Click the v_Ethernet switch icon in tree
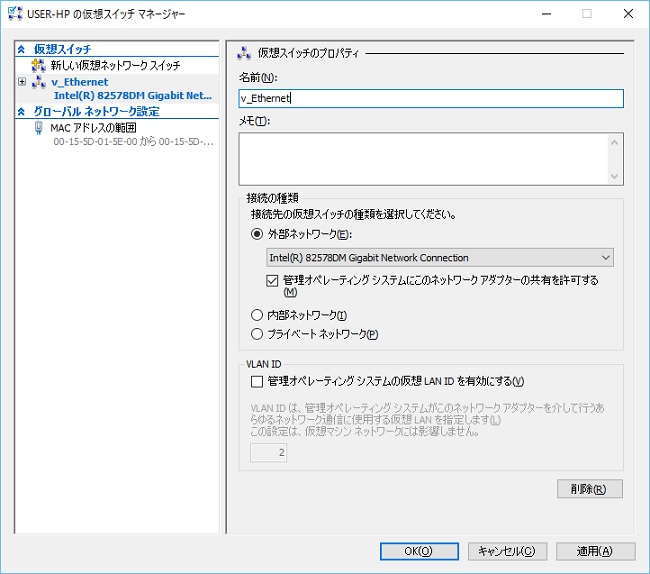The height and width of the screenshot is (574, 650). tap(39, 82)
